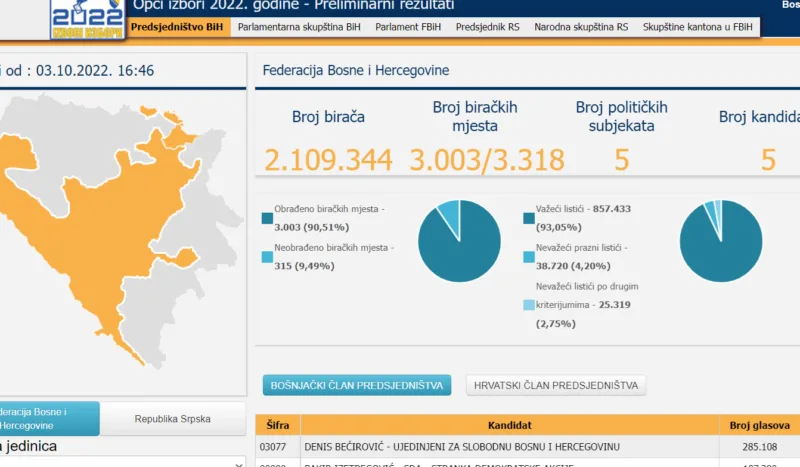Viewport: 800px width, 467px height.
Task: Open Narodna skupština RS tab
Action: tap(581, 27)
